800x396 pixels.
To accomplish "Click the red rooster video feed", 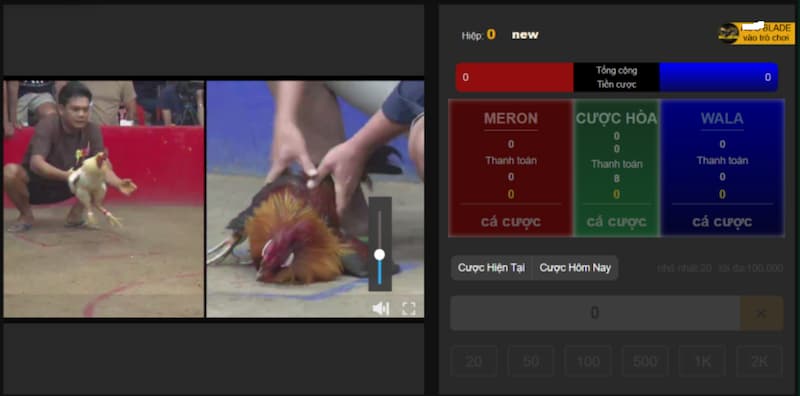I will pyautogui.click(x=315, y=199).
